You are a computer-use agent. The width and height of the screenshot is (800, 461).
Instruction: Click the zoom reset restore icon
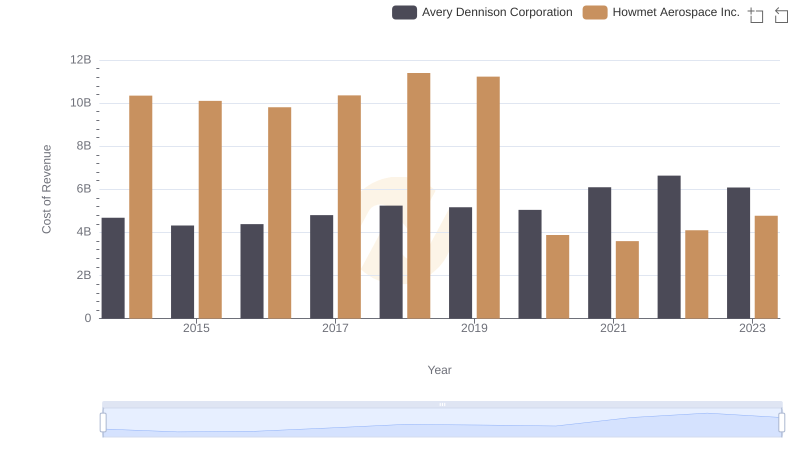coord(781,15)
